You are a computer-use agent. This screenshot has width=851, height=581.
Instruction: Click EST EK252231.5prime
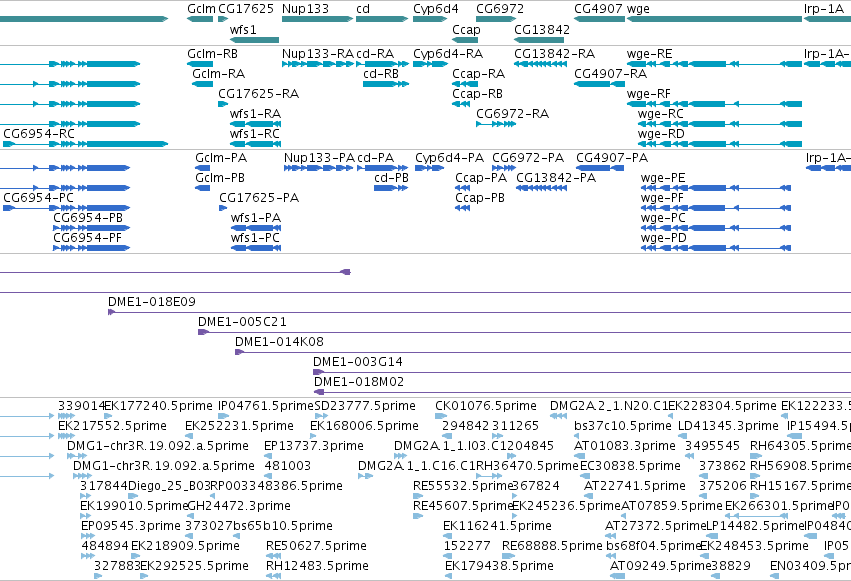[239, 426]
